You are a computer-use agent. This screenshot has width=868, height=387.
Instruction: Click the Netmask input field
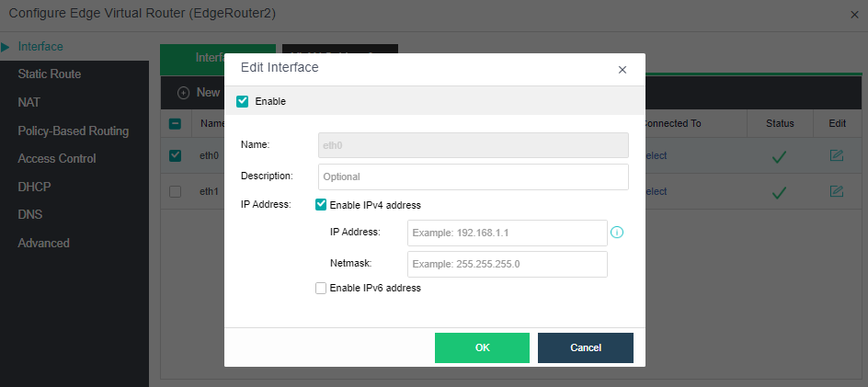pos(508,265)
